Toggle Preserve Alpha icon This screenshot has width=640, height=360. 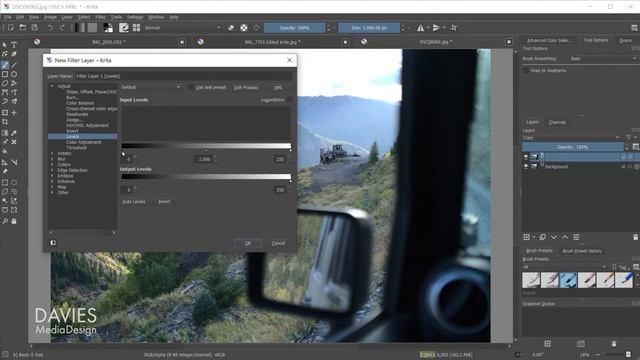click(x=244, y=28)
